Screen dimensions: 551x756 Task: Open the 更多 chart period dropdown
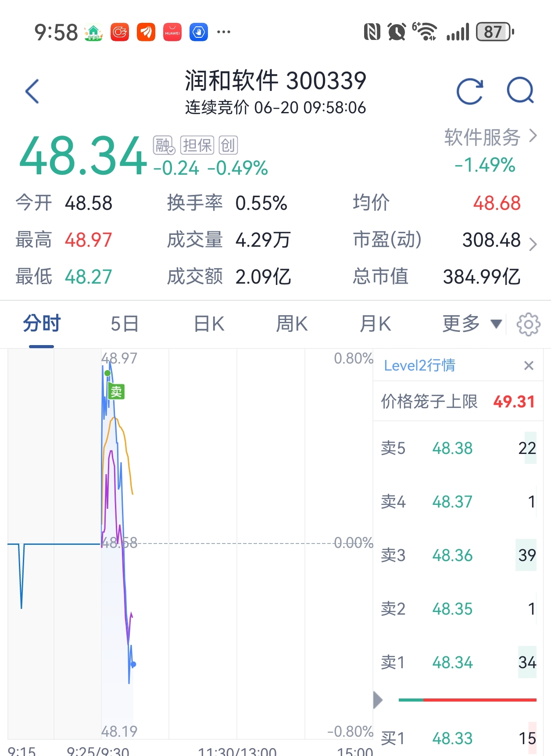click(x=472, y=324)
